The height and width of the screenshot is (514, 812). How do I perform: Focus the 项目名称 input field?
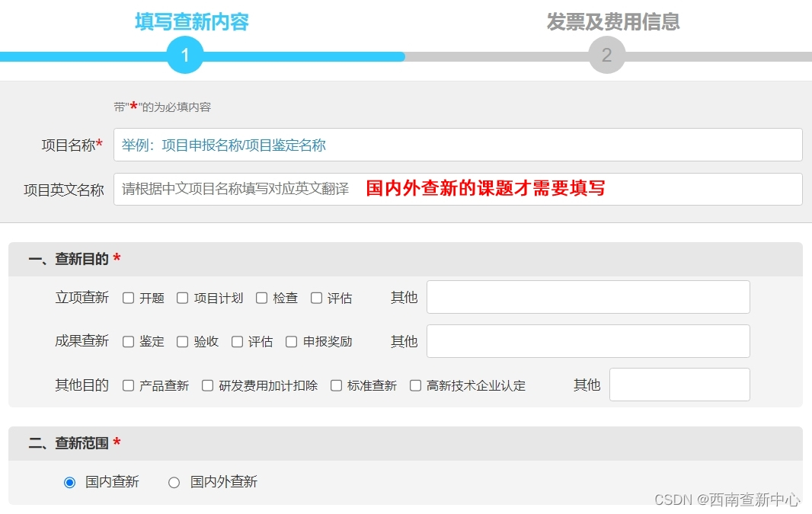[x=458, y=145]
